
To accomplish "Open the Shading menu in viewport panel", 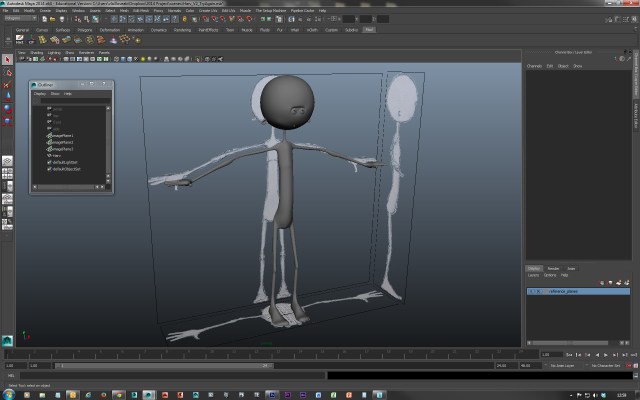I will point(36,52).
